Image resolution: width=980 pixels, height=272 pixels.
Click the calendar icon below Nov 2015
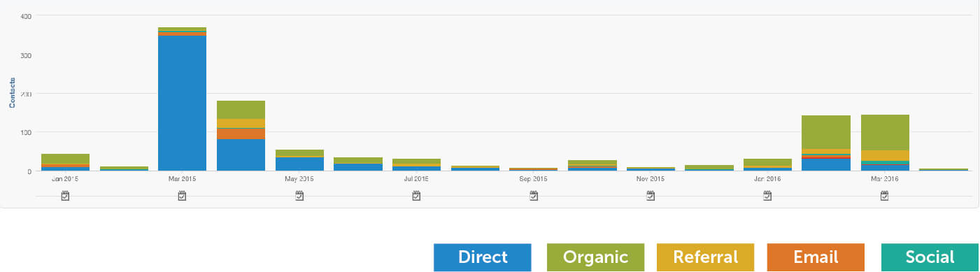(x=651, y=196)
